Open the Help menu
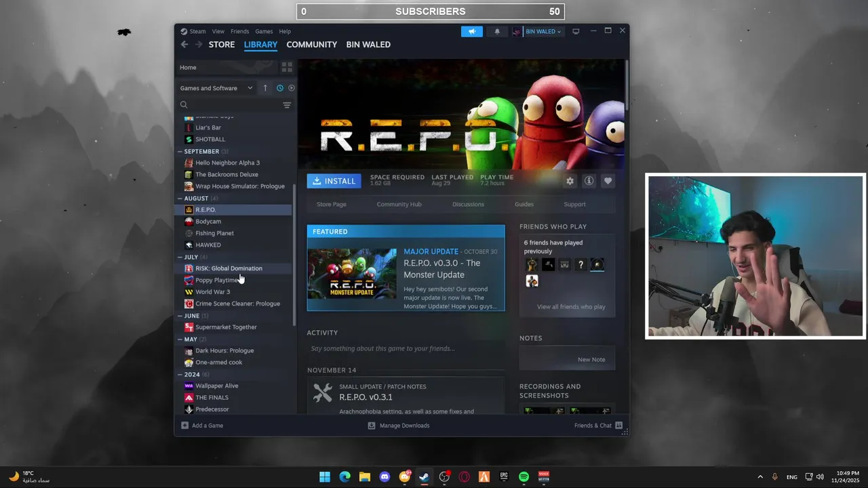 [x=285, y=31]
